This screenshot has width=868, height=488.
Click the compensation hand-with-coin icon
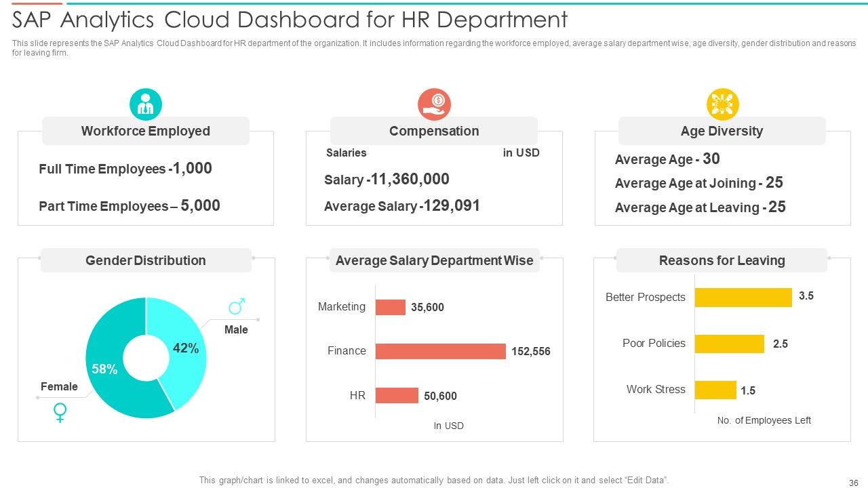point(434,104)
